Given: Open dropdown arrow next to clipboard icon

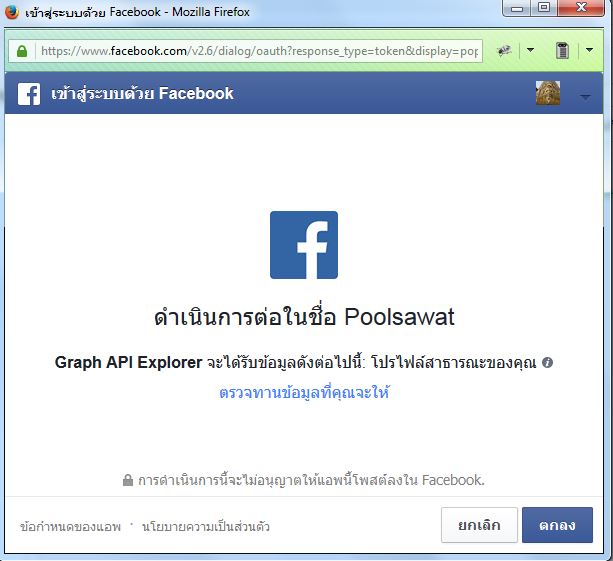Looking at the screenshot, I should [x=590, y=50].
